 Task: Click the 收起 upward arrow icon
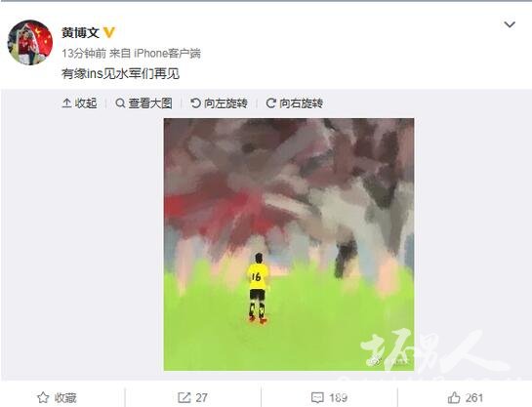[66, 103]
